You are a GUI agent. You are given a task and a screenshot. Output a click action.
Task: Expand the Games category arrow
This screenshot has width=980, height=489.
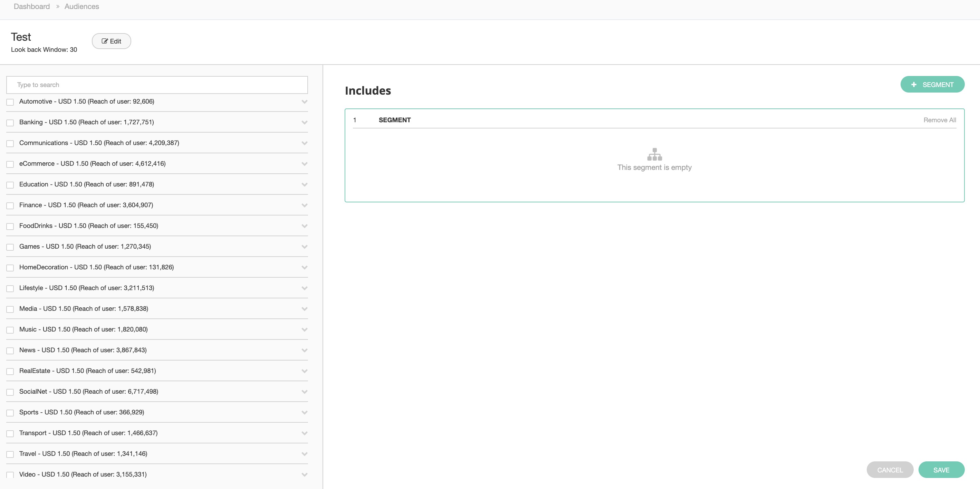pos(304,247)
